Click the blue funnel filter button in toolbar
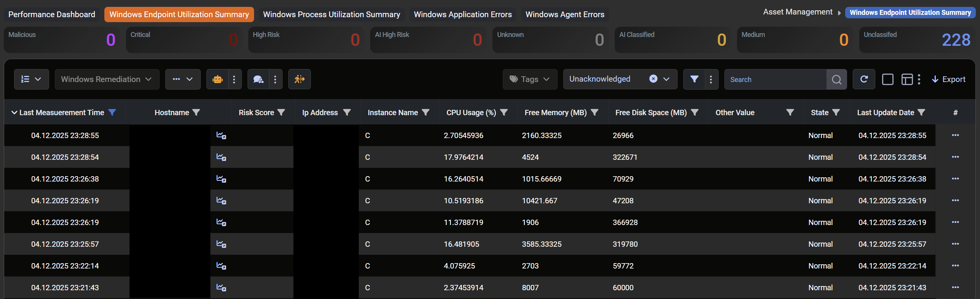980x299 pixels. click(x=694, y=79)
